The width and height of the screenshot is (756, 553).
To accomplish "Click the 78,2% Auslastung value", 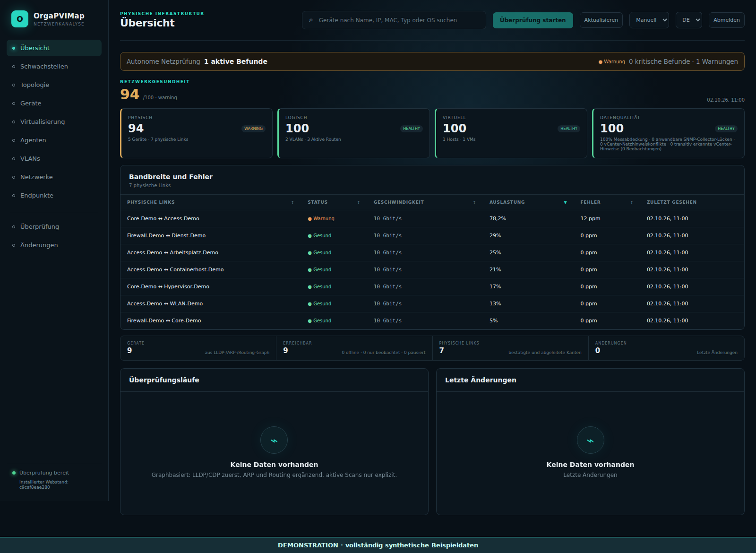I will (498, 219).
